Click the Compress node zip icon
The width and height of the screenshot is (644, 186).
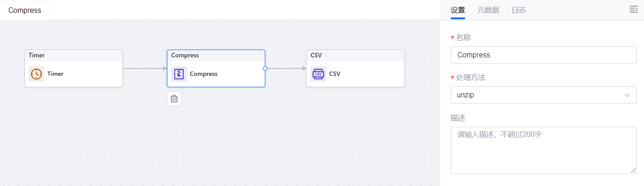(179, 74)
